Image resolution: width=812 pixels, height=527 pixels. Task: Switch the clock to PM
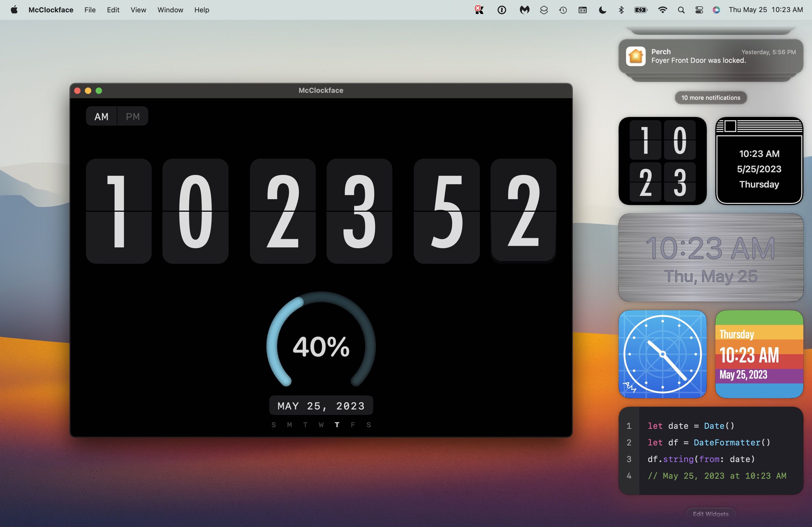(133, 116)
